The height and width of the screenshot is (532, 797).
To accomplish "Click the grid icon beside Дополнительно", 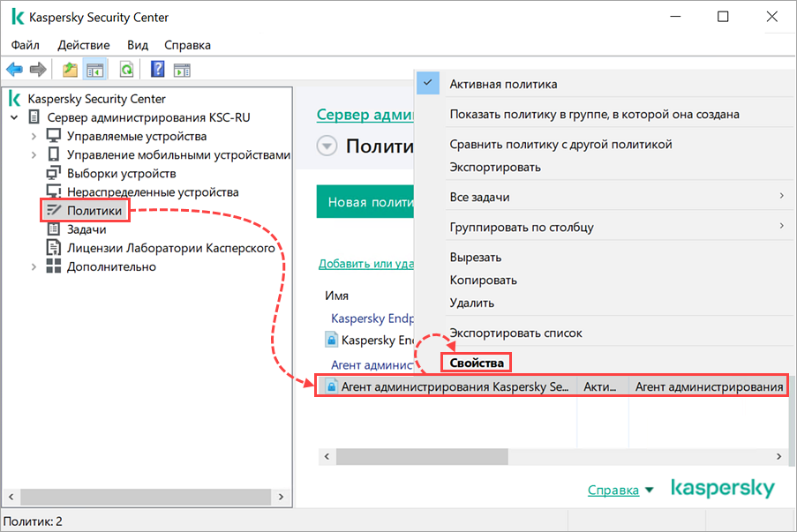I will (53, 266).
